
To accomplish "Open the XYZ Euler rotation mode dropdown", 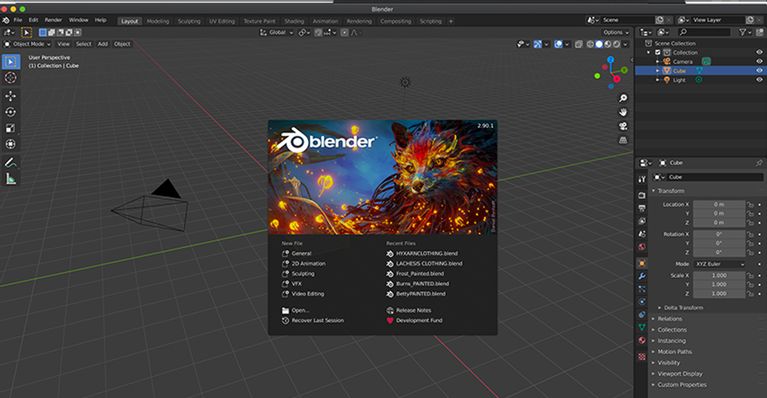I will (719, 264).
